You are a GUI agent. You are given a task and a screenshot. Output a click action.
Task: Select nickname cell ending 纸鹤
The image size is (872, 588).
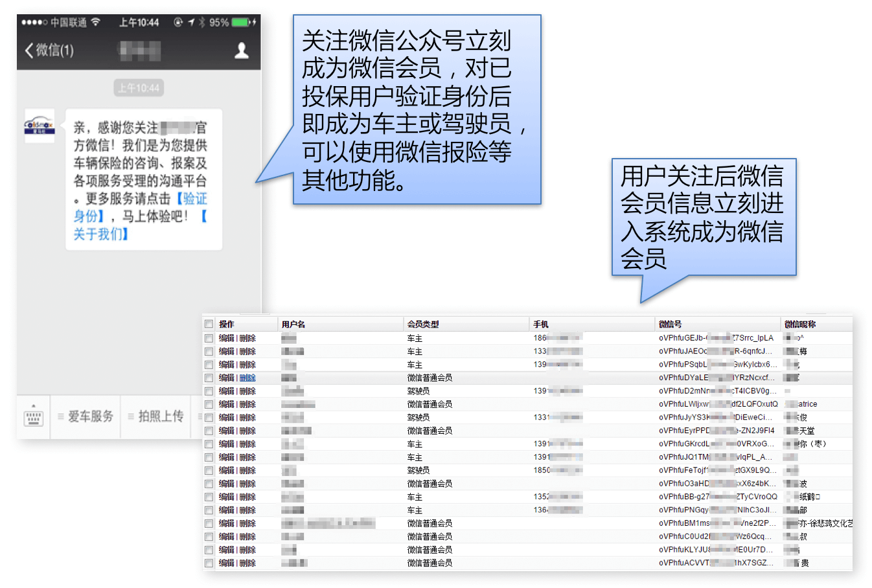(x=802, y=497)
